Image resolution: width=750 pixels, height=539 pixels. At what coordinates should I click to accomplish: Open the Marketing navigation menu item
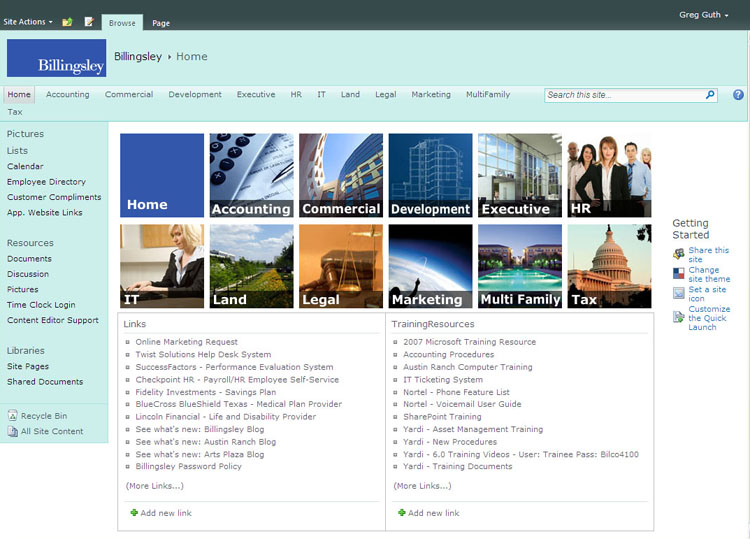431,95
